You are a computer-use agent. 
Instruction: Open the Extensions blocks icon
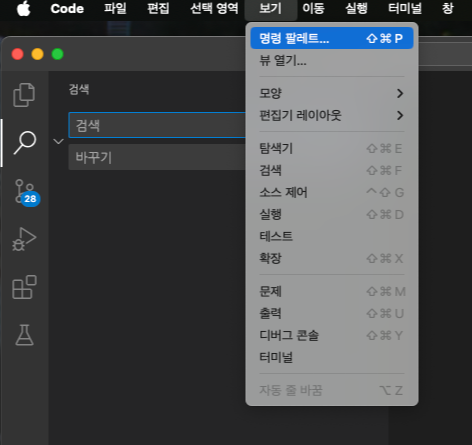[x=24, y=287]
